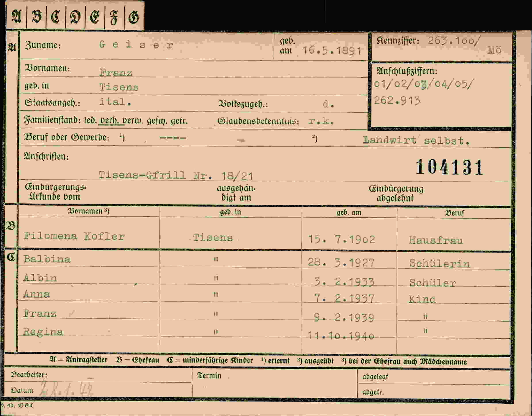The height and width of the screenshot is (416, 532).
Task: Click the legend text 'A = Antragsteller'
Action: point(78,360)
